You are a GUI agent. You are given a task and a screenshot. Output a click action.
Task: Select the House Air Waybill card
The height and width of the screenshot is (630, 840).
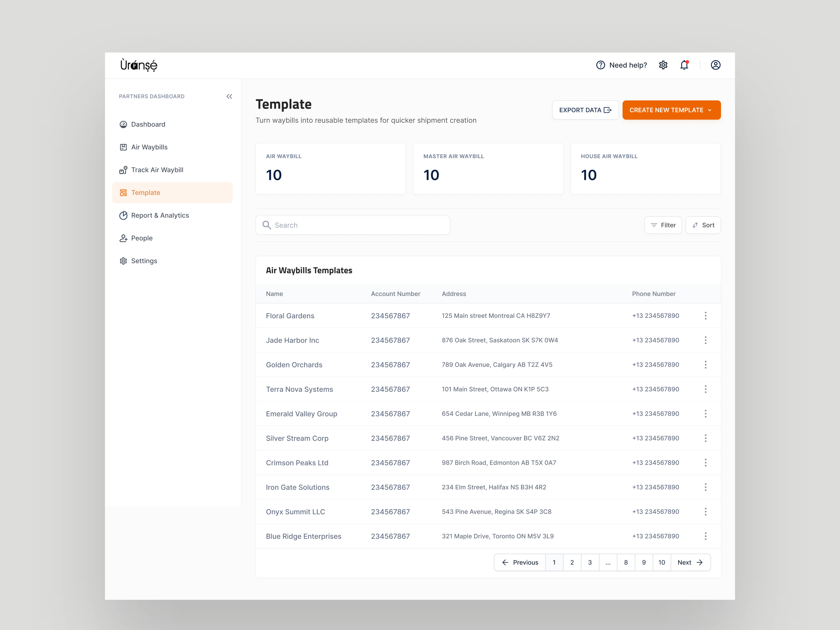pyautogui.click(x=646, y=169)
